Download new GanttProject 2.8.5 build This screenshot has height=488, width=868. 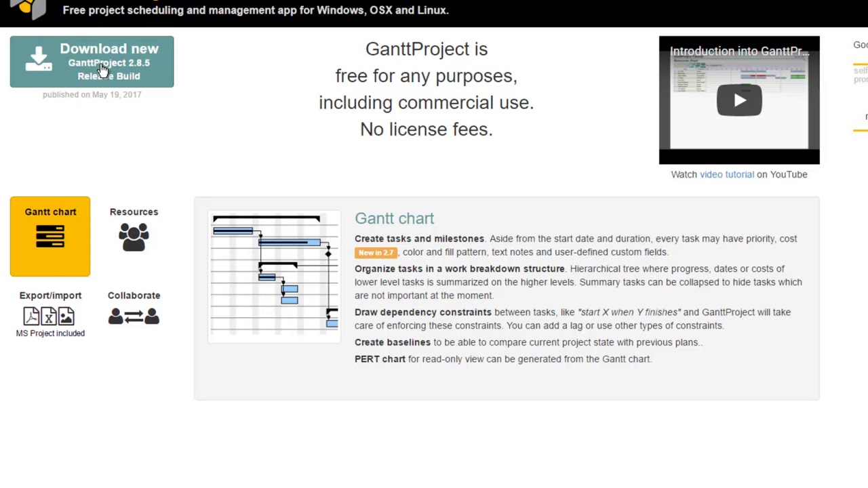pyautogui.click(x=92, y=62)
